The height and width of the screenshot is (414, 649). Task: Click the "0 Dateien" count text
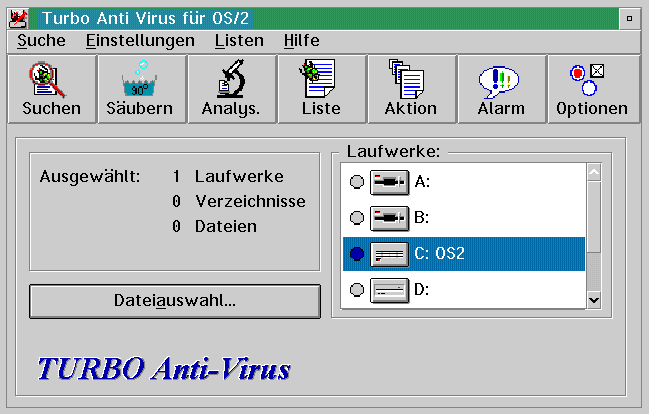tap(214, 227)
